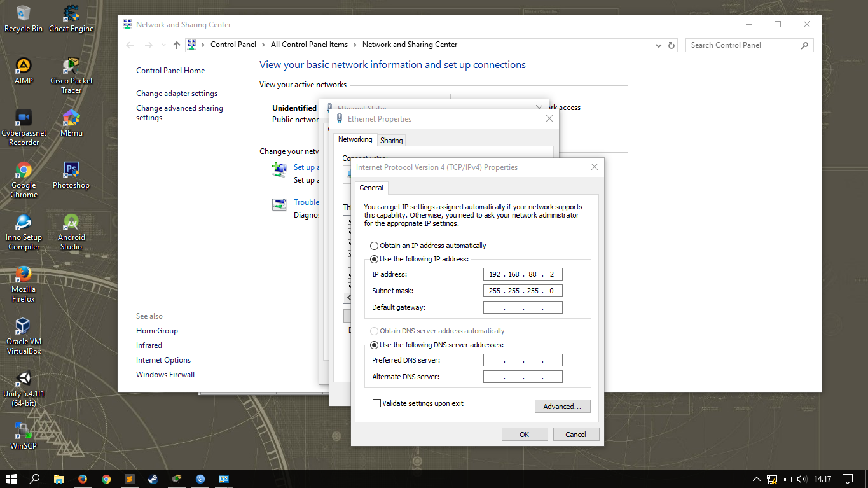This screenshot has width=868, height=488.
Task: Click the Default gateway field
Action: (x=523, y=307)
